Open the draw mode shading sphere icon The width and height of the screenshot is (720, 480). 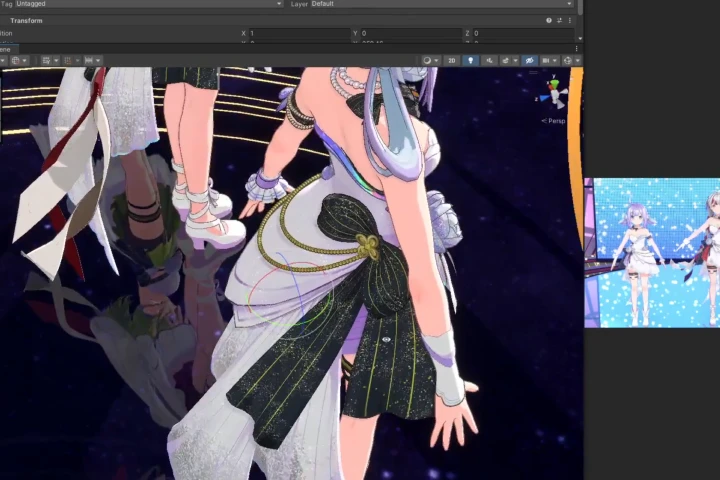(427, 61)
